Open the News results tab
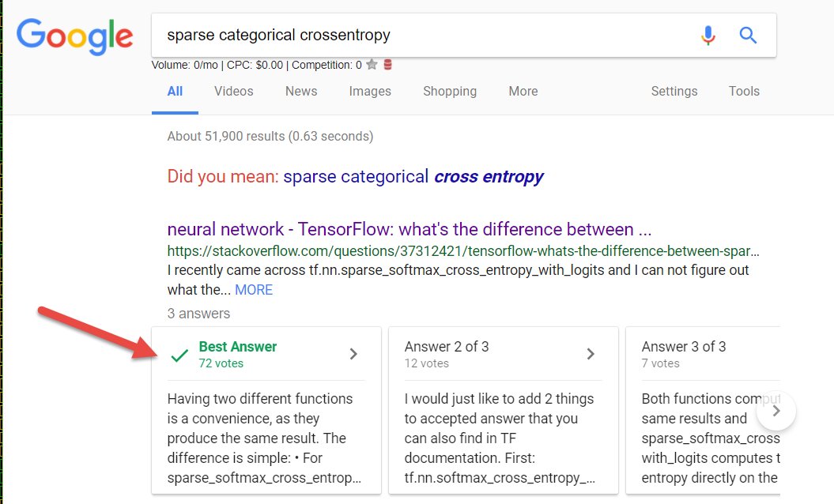The width and height of the screenshot is (834, 504). 301,91
